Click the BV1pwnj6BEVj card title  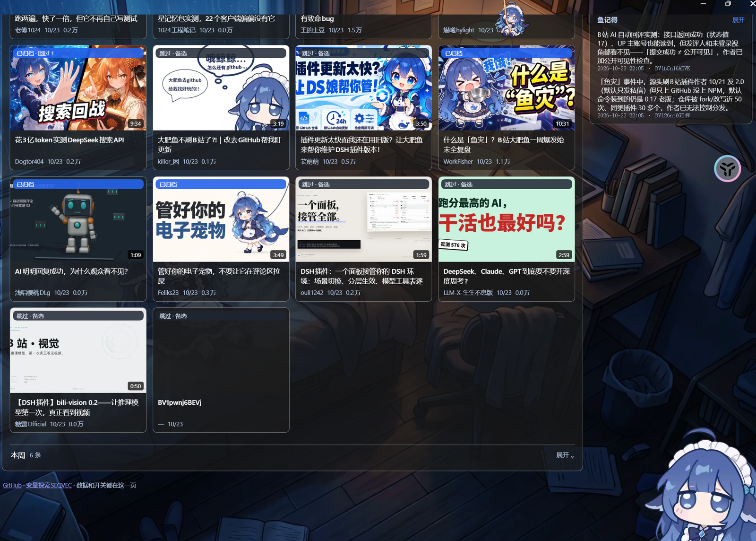180,402
